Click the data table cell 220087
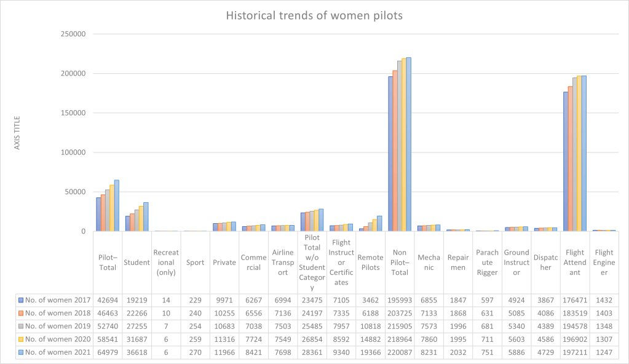Image resolution: width=629 pixels, height=364 pixels. (400, 352)
